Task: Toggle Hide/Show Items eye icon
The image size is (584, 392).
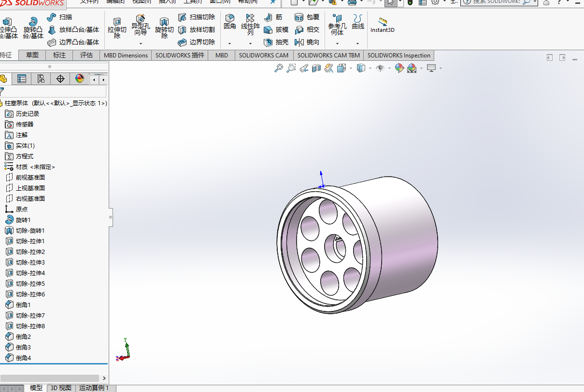Action: coord(380,69)
